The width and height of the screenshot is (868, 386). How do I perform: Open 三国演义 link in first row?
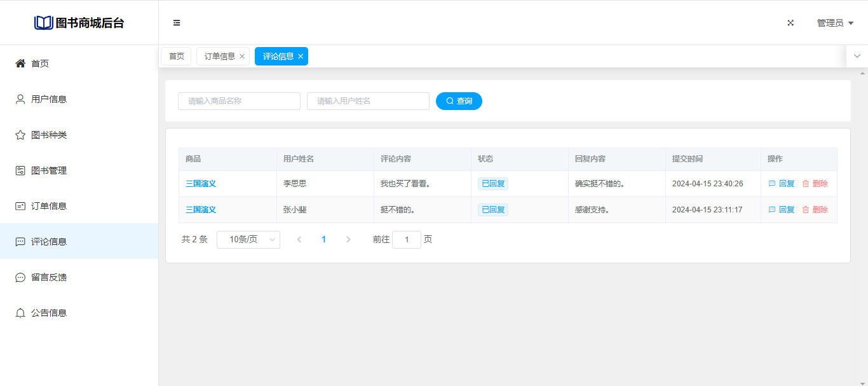click(201, 184)
